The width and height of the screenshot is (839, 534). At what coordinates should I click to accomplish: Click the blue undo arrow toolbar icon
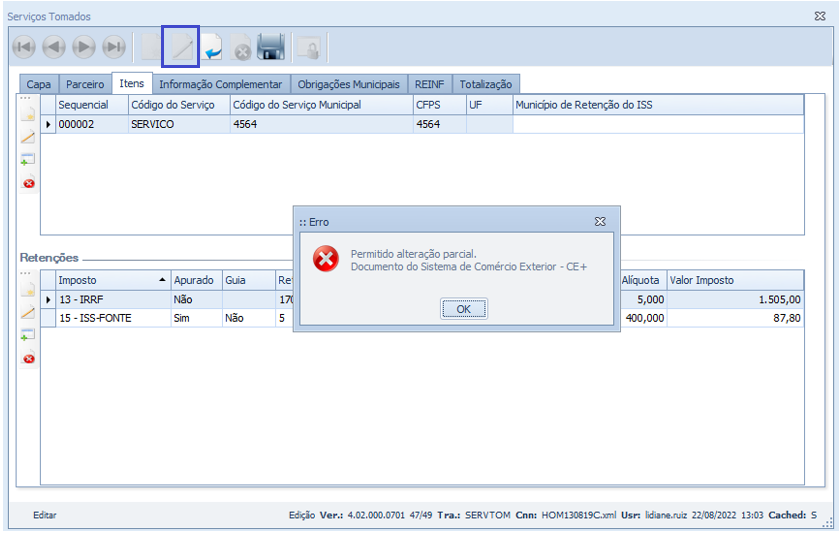pos(212,47)
